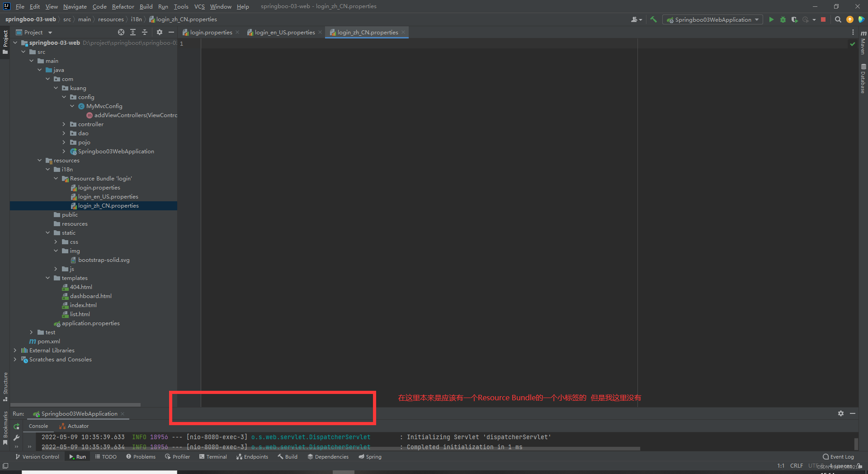Viewport: 868px width, 474px height.
Task: Click the green Run application button
Action: click(x=771, y=19)
